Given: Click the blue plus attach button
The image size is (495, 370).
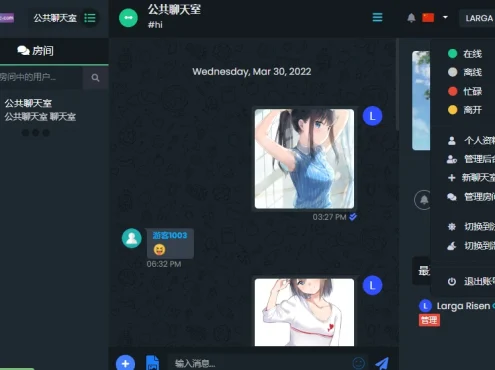Looking at the screenshot, I should tap(125, 363).
